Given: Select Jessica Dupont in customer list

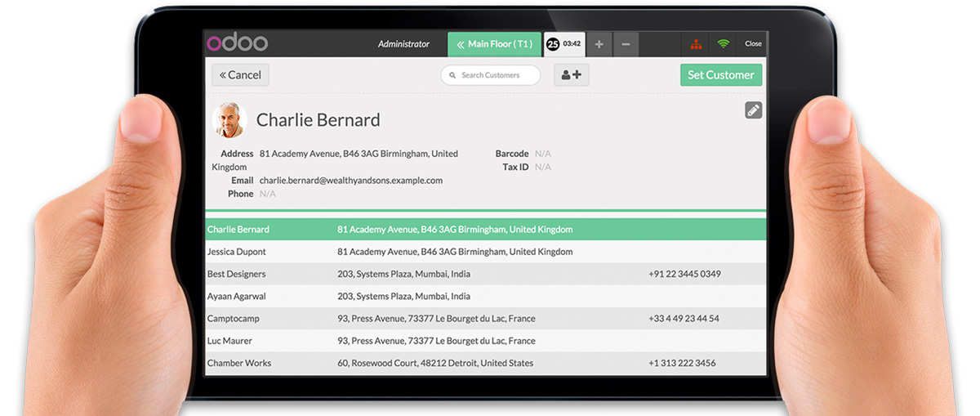Looking at the screenshot, I should pyautogui.click(x=485, y=252).
